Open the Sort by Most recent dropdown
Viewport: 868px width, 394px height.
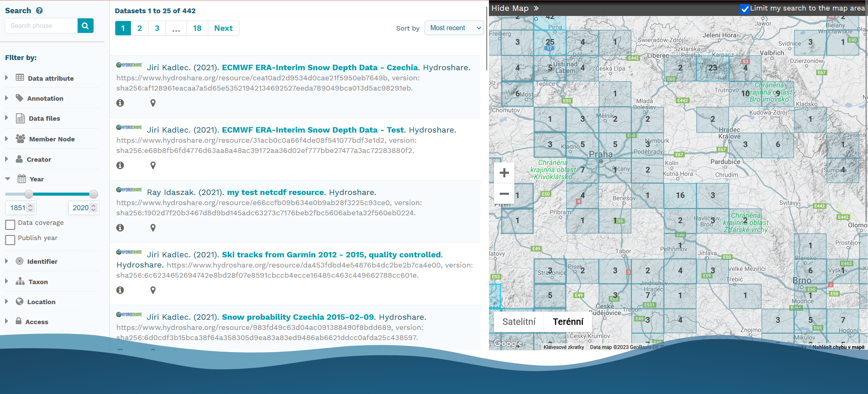click(454, 28)
